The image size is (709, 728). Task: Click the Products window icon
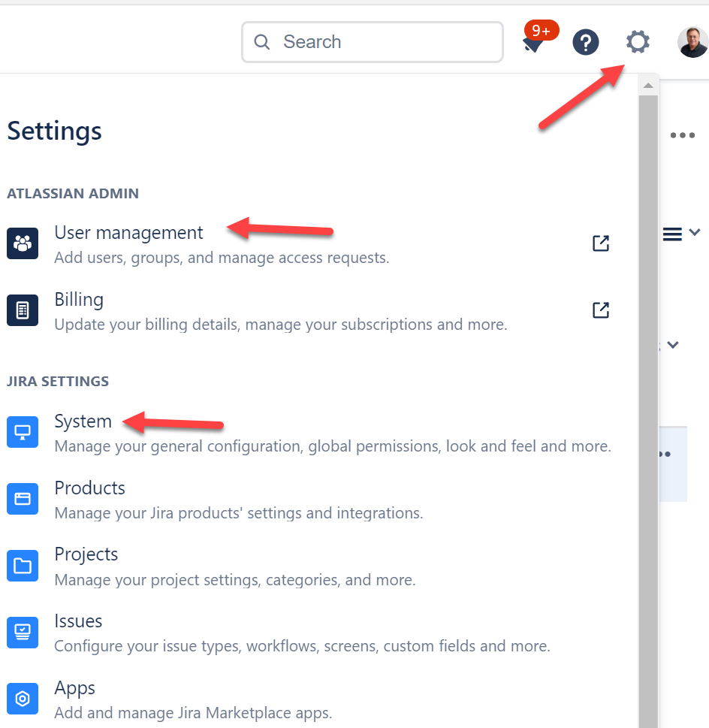tap(23, 499)
